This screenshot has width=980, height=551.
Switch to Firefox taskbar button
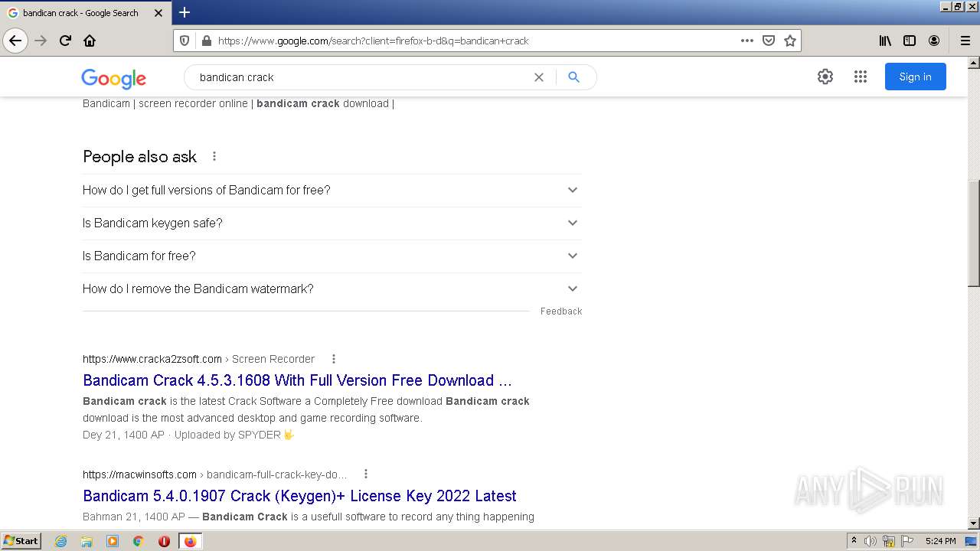[x=190, y=541]
